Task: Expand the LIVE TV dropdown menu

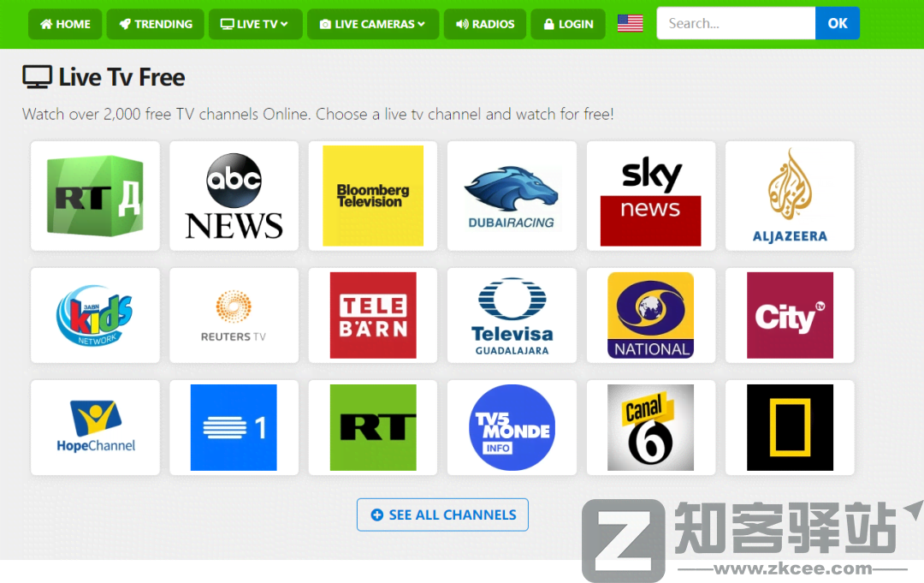Action: click(255, 23)
